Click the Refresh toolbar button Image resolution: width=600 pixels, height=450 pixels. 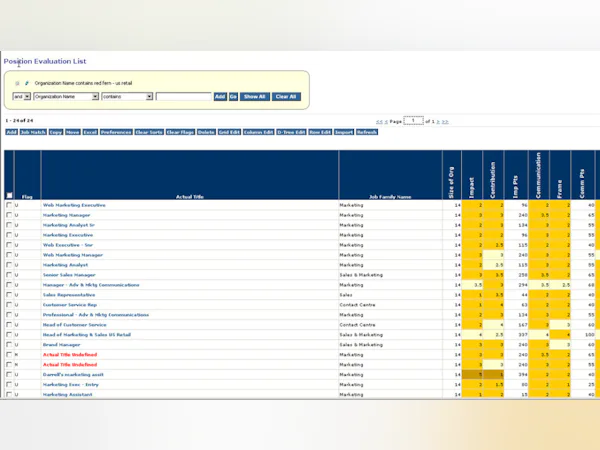pos(367,132)
